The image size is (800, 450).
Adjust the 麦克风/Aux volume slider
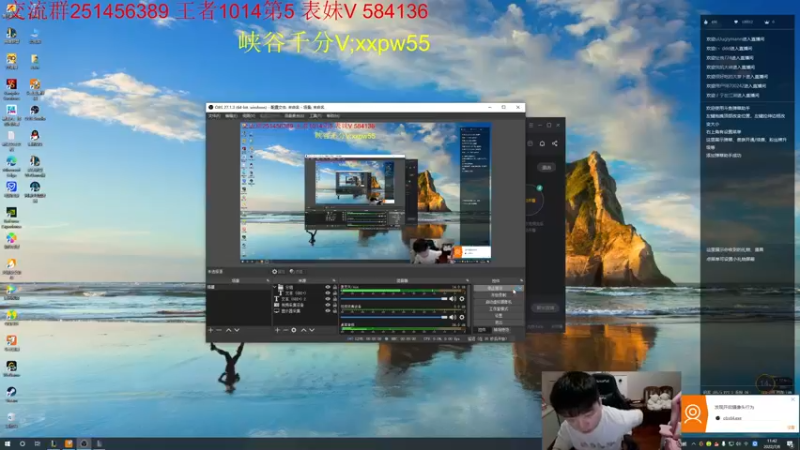(x=394, y=299)
